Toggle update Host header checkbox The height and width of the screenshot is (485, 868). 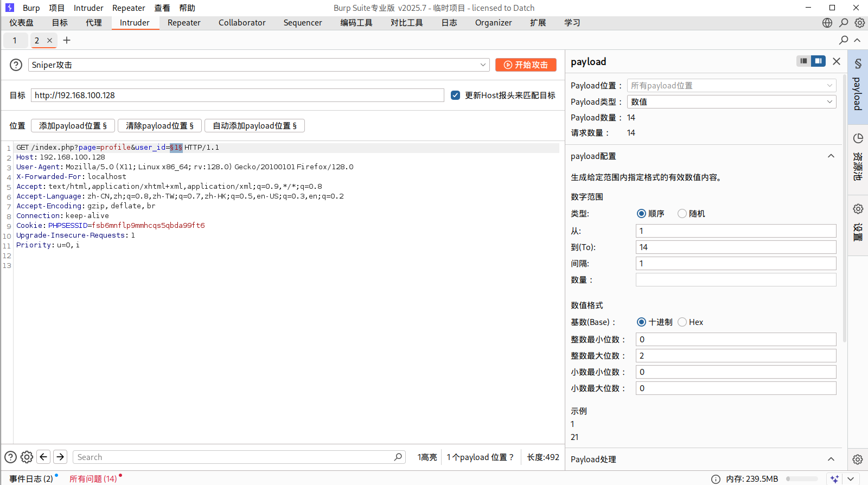click(x=456, y=95)
